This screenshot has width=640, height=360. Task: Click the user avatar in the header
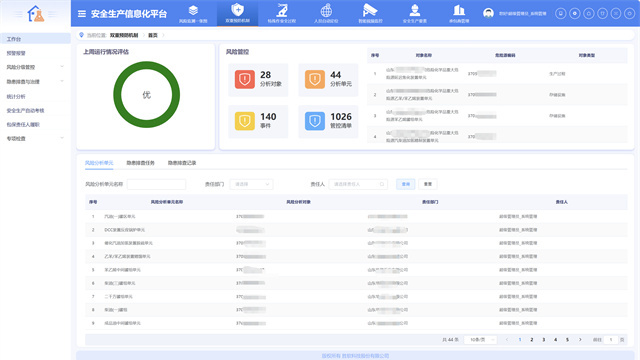point(488,13)
